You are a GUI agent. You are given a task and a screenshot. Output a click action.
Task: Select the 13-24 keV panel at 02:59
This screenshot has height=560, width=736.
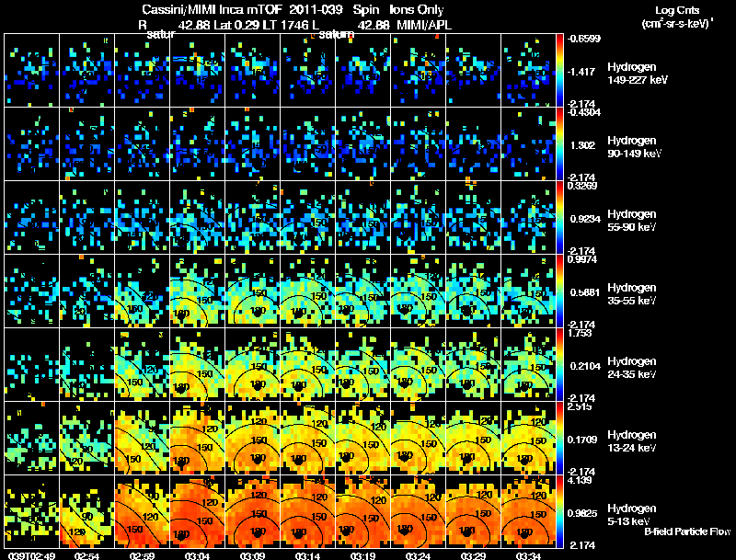(142, 439)
